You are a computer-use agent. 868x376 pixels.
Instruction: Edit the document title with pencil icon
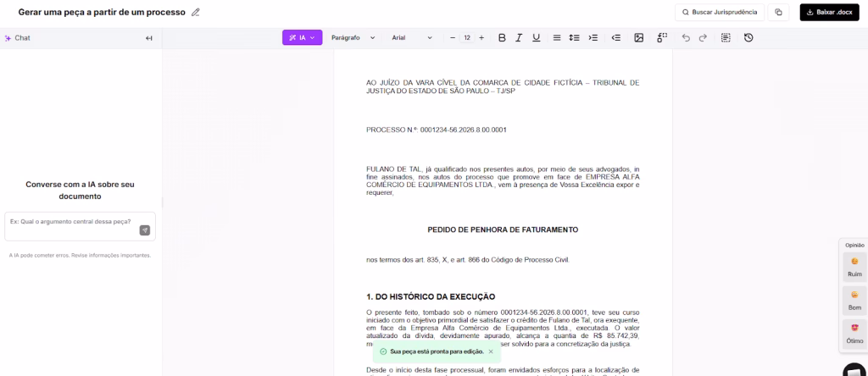[x=196, y=12]
